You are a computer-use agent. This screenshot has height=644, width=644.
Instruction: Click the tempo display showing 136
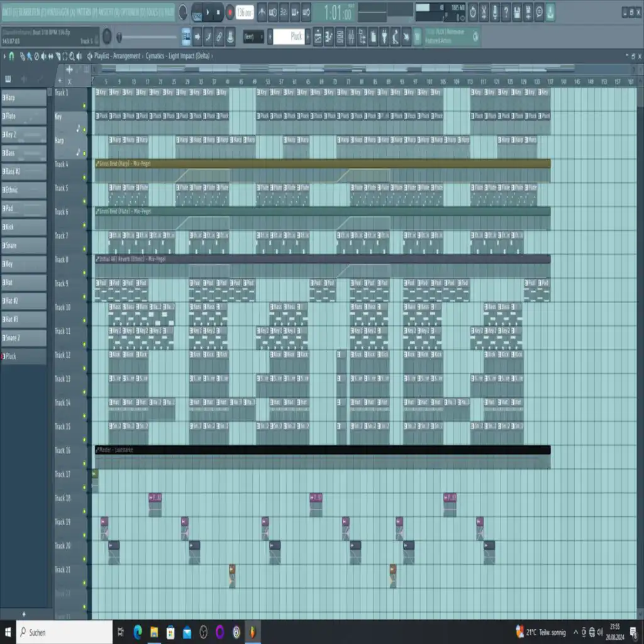tap(245, 13)
